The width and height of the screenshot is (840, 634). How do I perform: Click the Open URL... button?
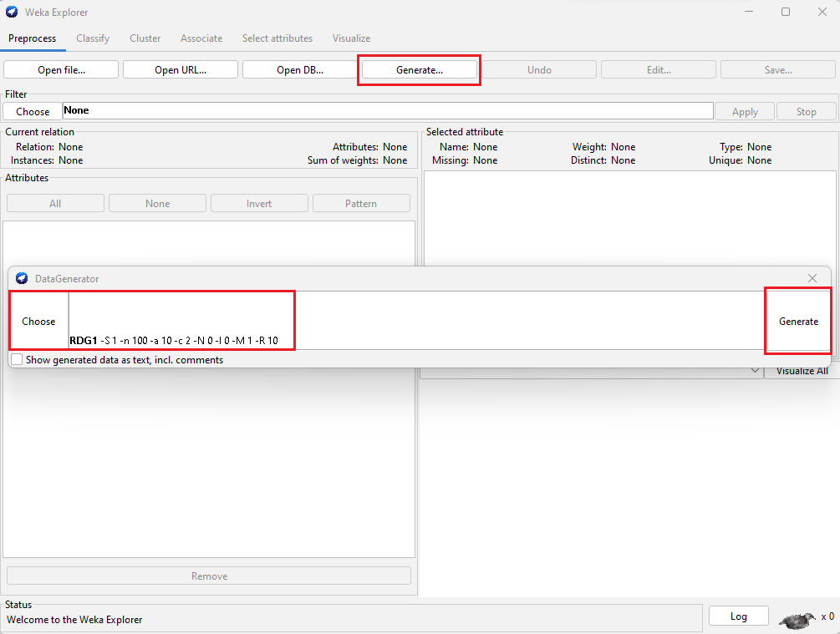click(181, 69)
